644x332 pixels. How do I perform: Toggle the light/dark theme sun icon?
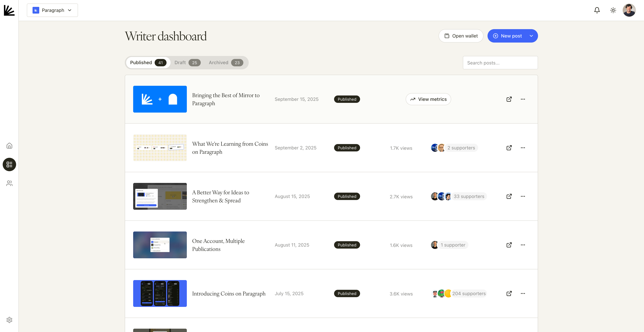[x=613, y=10]
